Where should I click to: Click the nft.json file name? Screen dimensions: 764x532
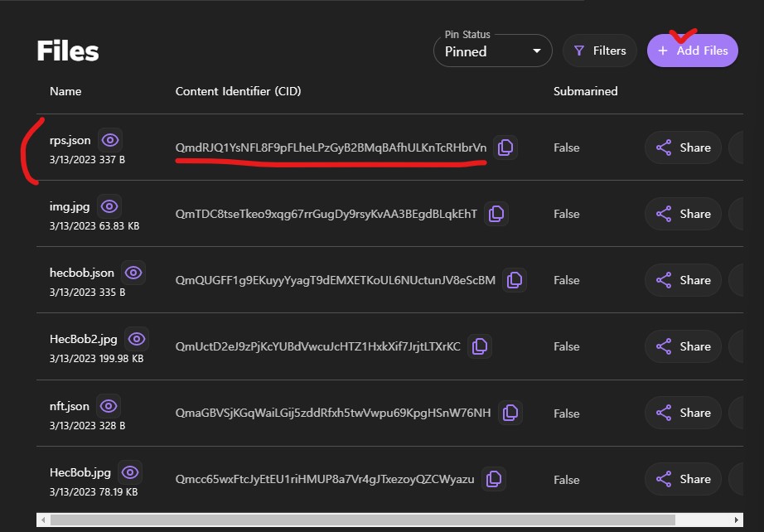[x=69, y=406]
